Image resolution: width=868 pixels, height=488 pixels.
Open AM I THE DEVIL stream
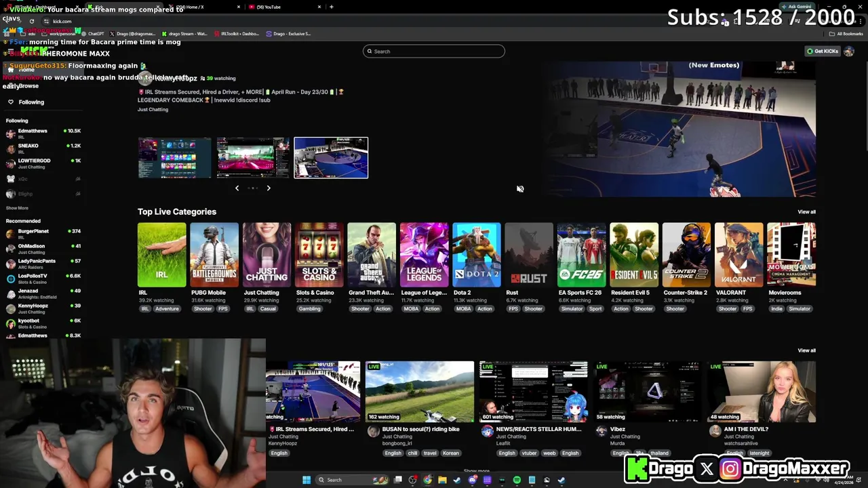pyautogui.click(x=762, y=392)
